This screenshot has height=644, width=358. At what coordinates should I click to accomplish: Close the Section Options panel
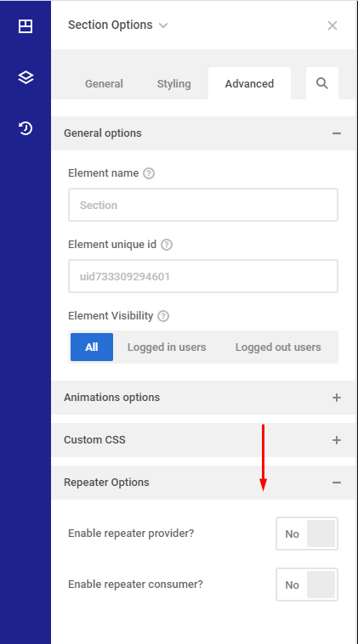[332, 25]
